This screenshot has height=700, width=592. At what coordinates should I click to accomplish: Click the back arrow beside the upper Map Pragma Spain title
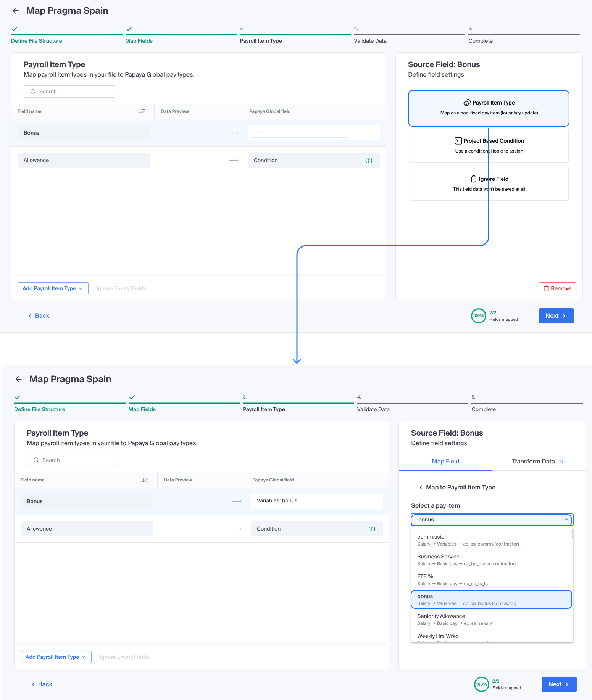pyautogui.click(x=16, y=11)
